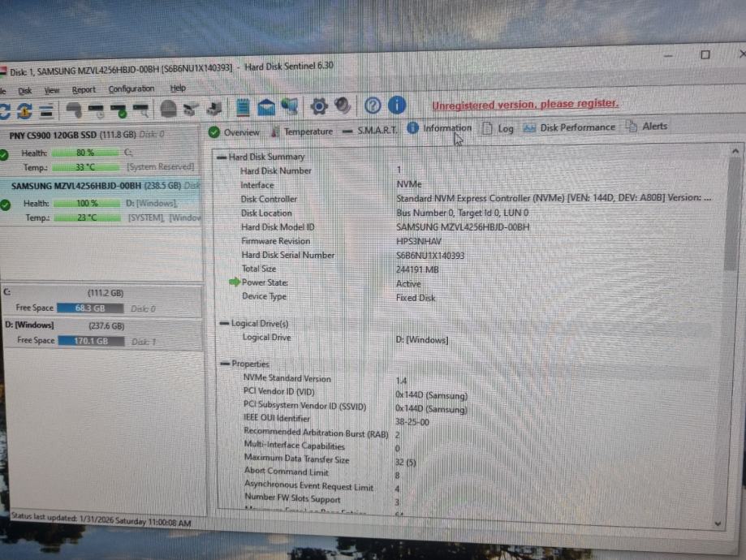The width and height of the screenshot is (746, 560).
Task: Click the Samsung Temp 23 °C bar
Action: (87, 218)
